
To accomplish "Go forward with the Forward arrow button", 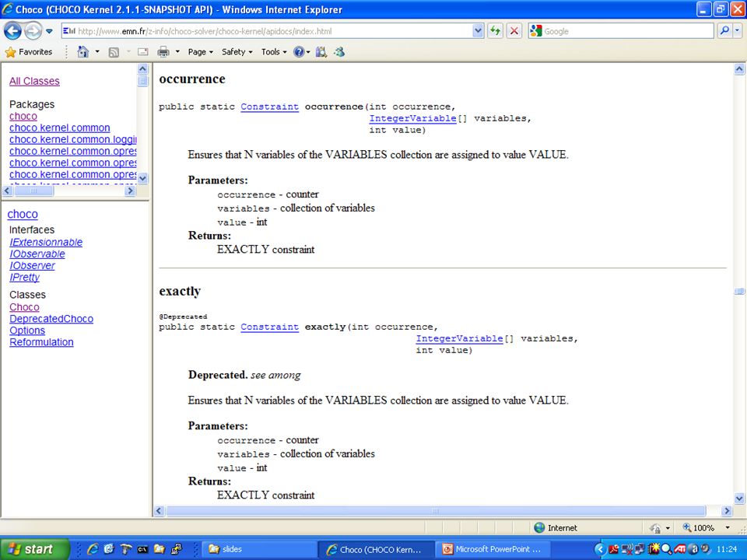I will (33, 31).
